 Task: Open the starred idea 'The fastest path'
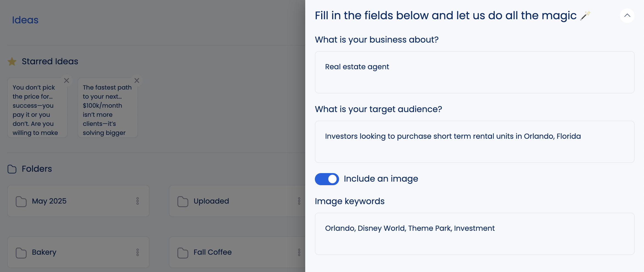[x=107, y=110]
